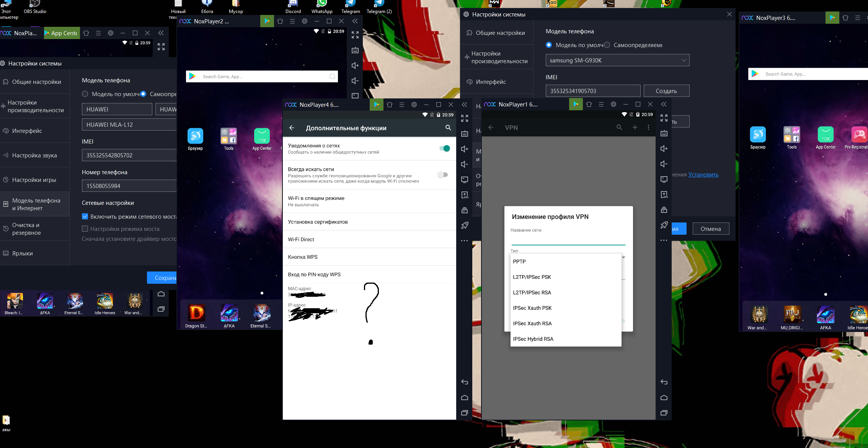The image size is (868, 448).
Task: Click keyboard control icon in NoxPlayer4 sidebar
Action: tap(465, 134)
